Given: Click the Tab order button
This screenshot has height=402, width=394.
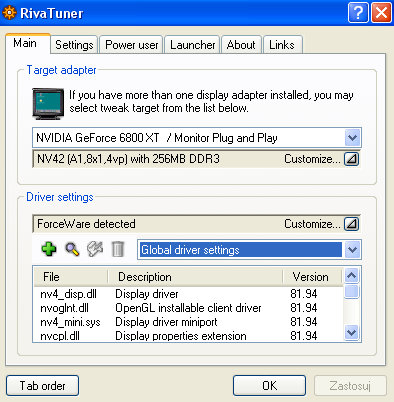Looking at the screenshot, I should 42,386.
